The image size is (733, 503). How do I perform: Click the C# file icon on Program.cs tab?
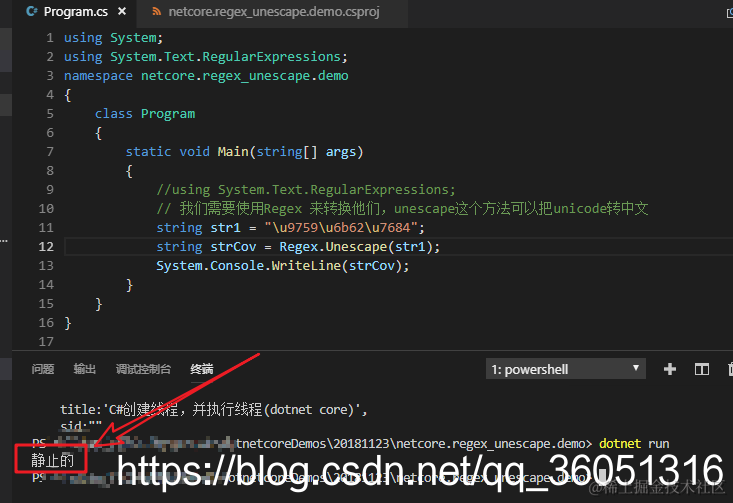[x=31, y=11]
